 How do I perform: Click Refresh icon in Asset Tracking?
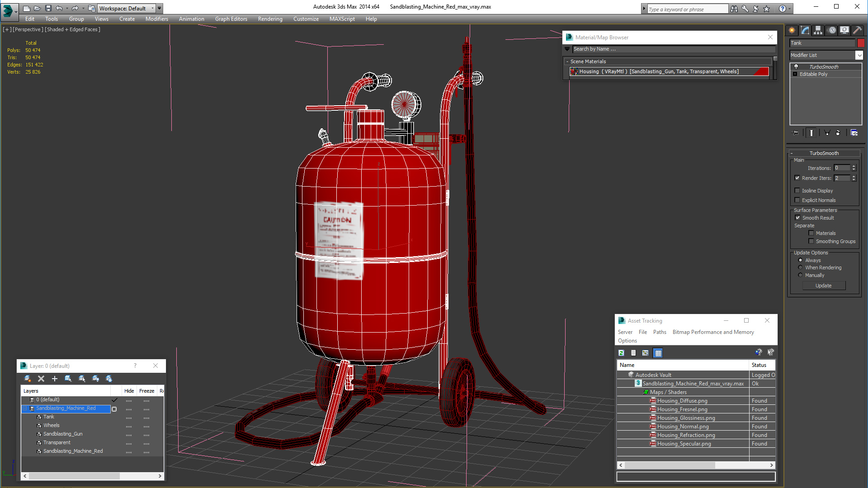click(621, 353)
